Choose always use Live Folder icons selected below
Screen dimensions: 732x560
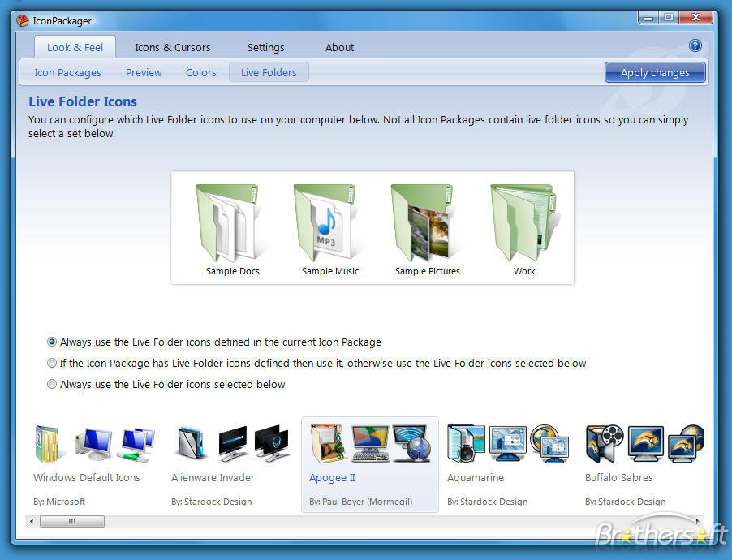[52, 384]
